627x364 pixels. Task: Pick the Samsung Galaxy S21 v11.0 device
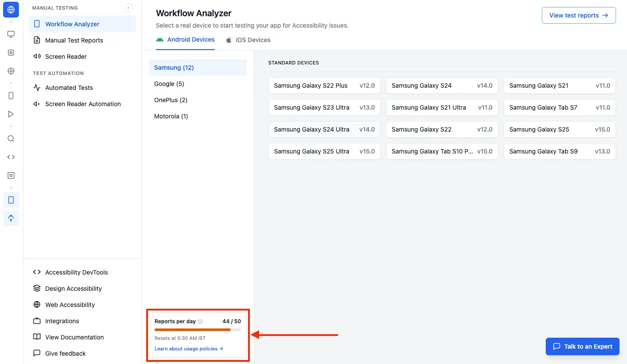[x=560, y=86]
